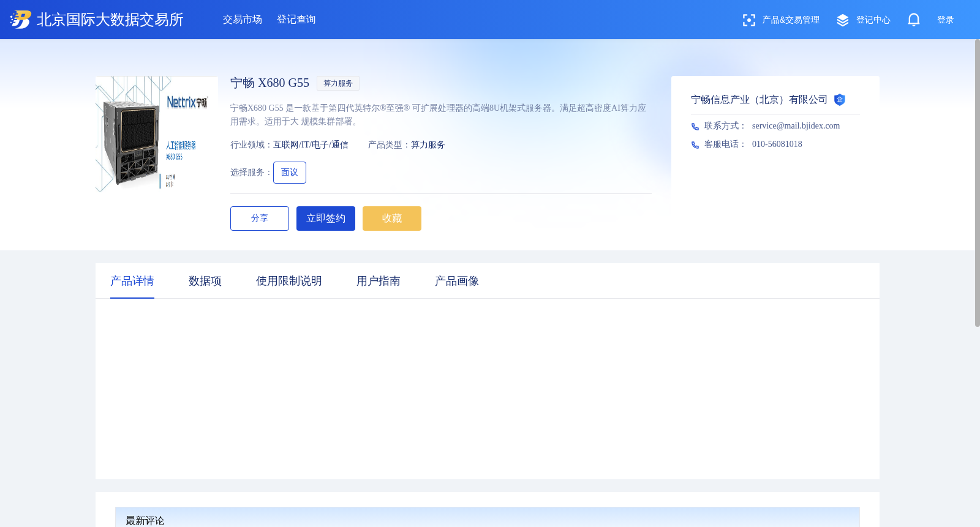Click the product type value 算力服务

428,145
